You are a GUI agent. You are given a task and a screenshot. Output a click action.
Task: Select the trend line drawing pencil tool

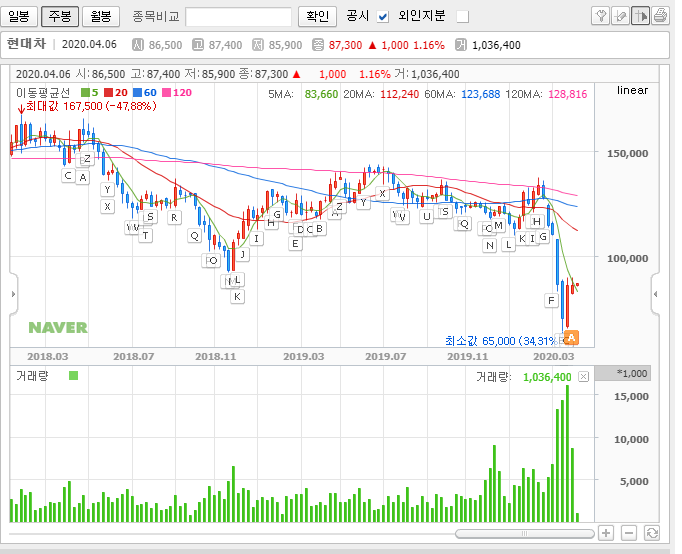click(621, 16)
